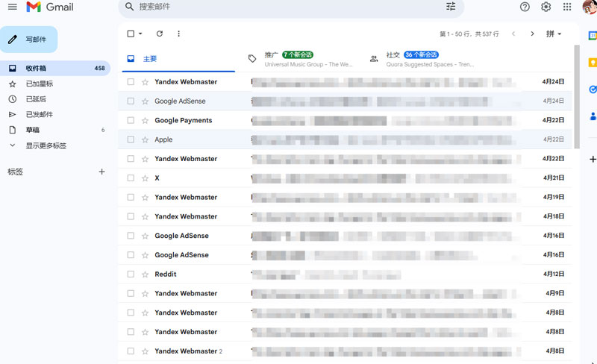Click the 第 1 - 50 行 page count
597x364 pixels.
(x=469, y=34)
